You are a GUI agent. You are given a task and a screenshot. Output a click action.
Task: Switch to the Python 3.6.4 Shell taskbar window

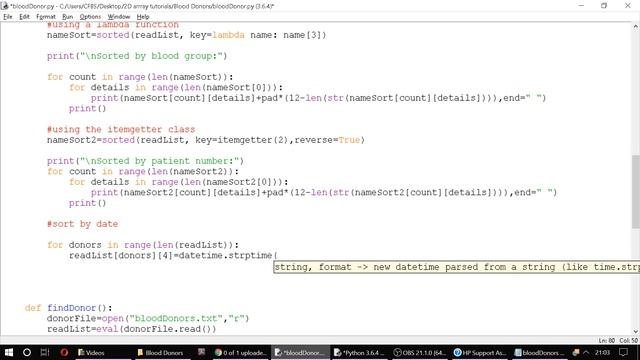tap(359, 352)
